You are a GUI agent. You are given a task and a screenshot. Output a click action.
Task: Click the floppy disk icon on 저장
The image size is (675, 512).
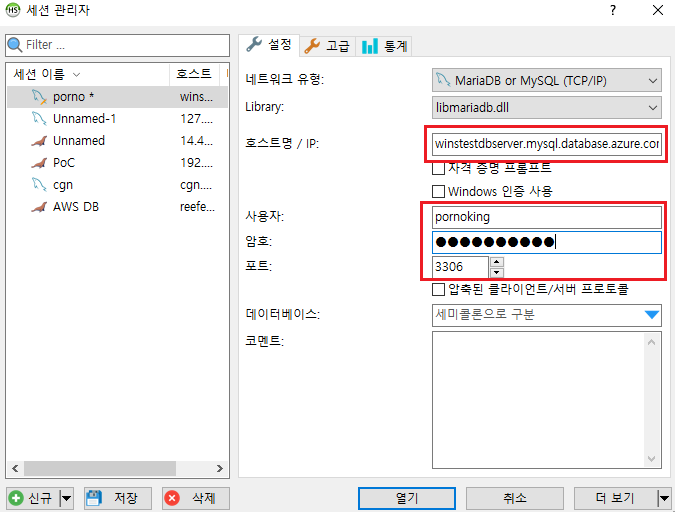[x=93, y=498]
